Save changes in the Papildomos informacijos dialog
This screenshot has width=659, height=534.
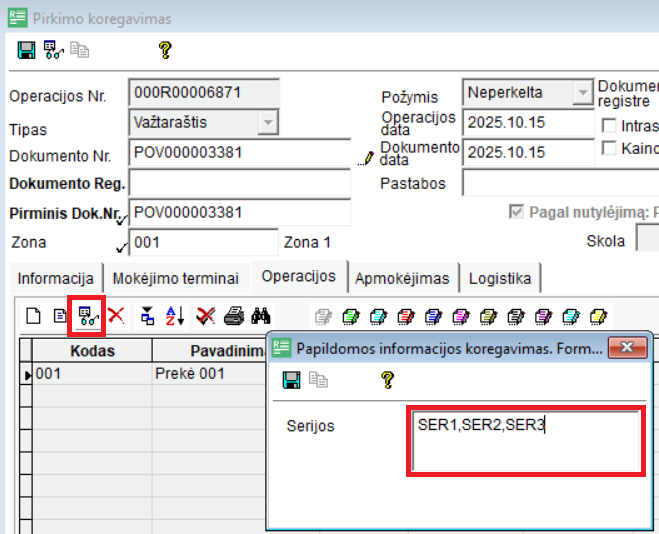[x=292, y=380]
